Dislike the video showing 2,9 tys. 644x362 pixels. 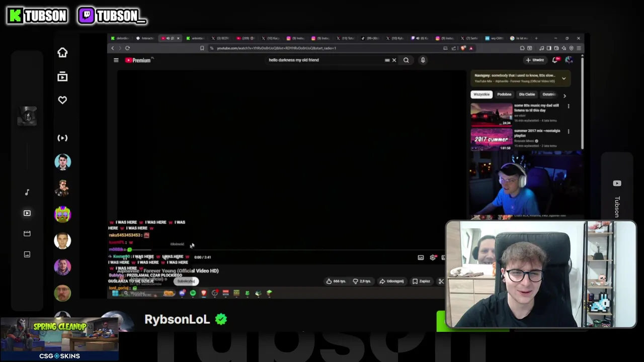click(362, 282)
